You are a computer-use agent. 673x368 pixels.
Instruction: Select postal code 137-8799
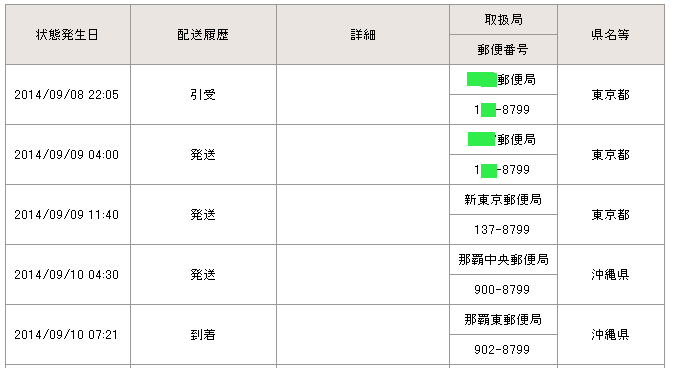503,230
